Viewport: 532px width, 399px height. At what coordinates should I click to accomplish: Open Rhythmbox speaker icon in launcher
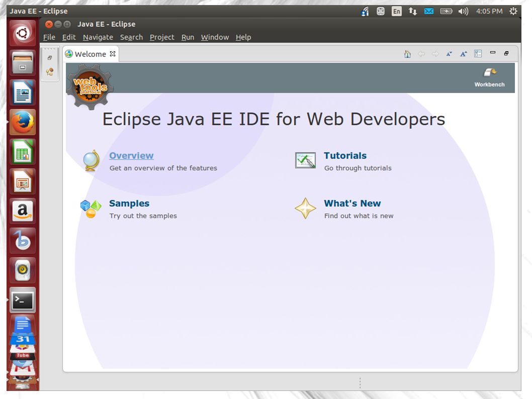point(23,270)
